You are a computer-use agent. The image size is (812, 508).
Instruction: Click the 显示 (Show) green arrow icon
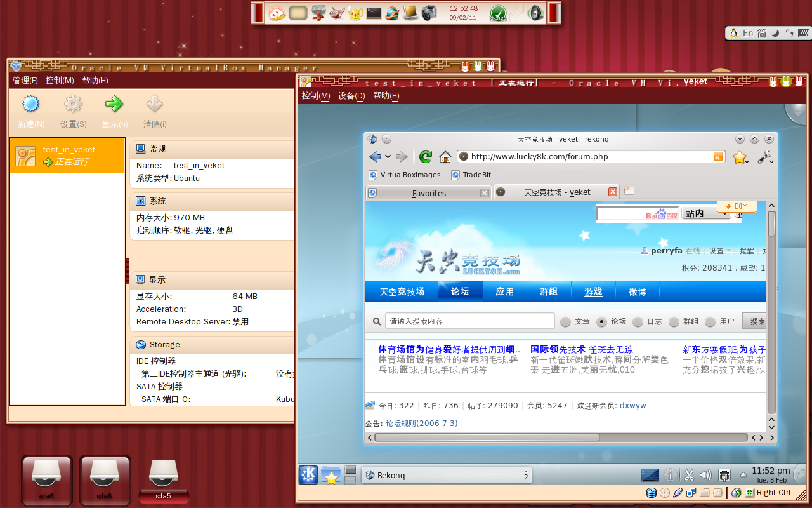click(x=114, y=104)
